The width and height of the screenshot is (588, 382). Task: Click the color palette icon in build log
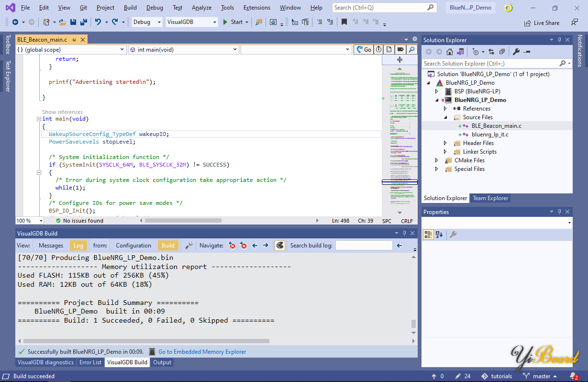coord(280,246)
